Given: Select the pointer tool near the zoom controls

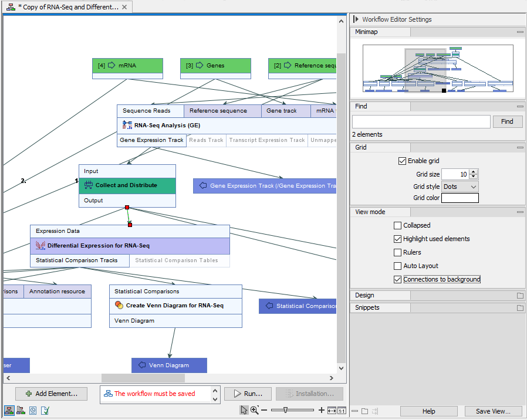Looking at the screenshot, I should 244,410.
